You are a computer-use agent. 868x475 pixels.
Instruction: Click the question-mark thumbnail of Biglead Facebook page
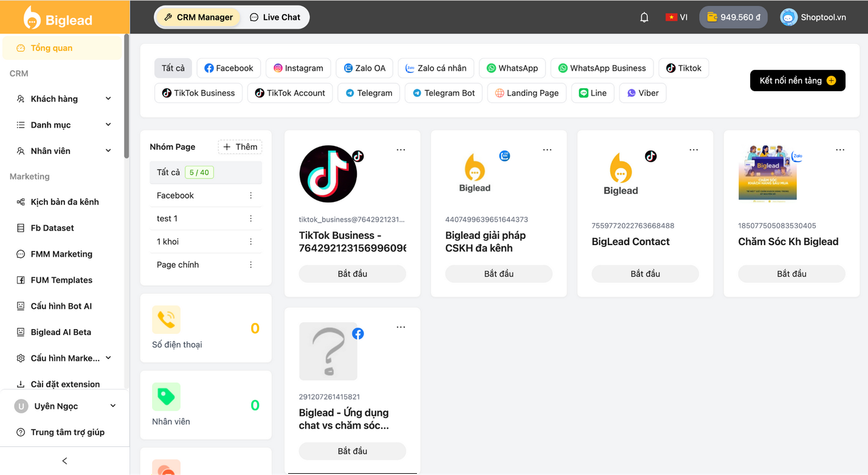click(328, 352)
